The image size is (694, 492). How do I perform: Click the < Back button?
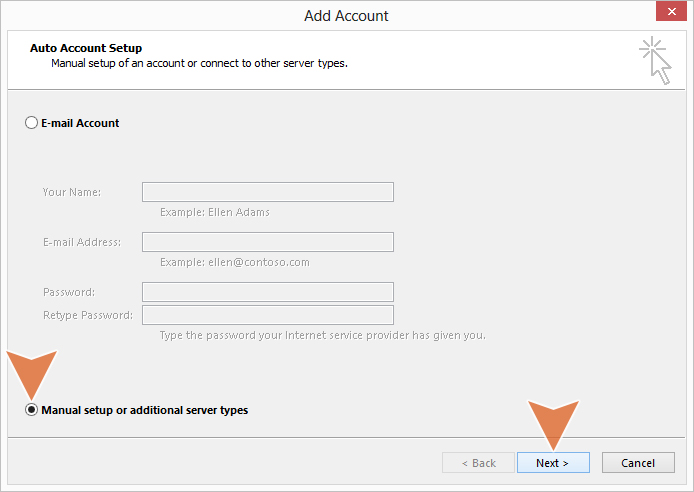click(x=478, y=463)
